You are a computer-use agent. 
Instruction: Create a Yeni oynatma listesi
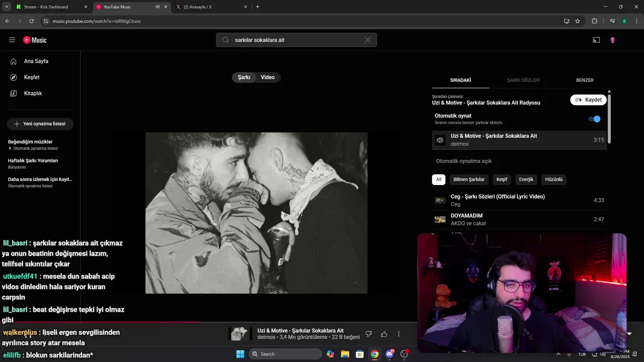[40, 124]
